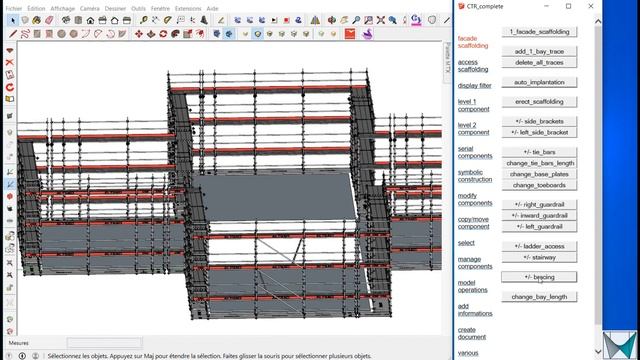The height and width of the screenshot is (360, 640).
Task: Select the arrow Select tool
Action: pos(13,20)
